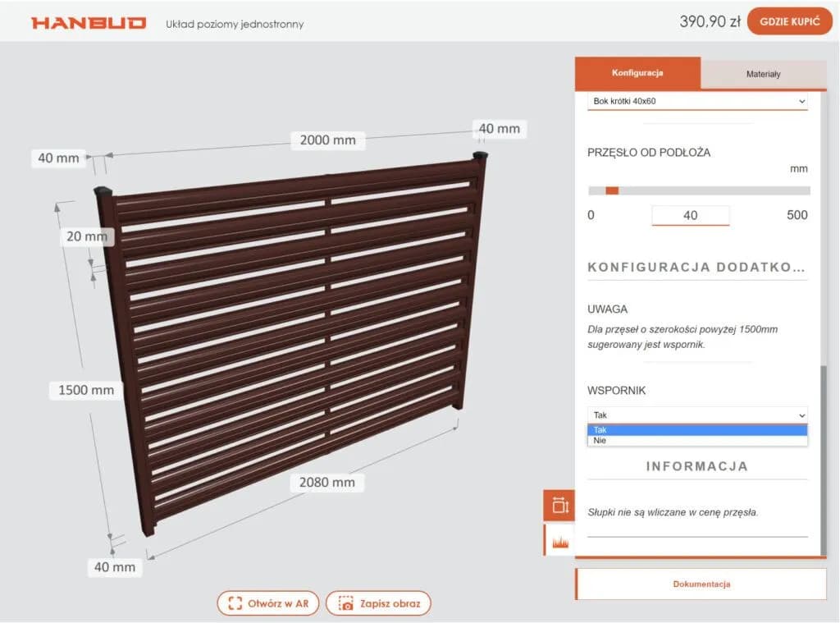Click the camera icon in Zapisz obraz

tap(346, 604)
